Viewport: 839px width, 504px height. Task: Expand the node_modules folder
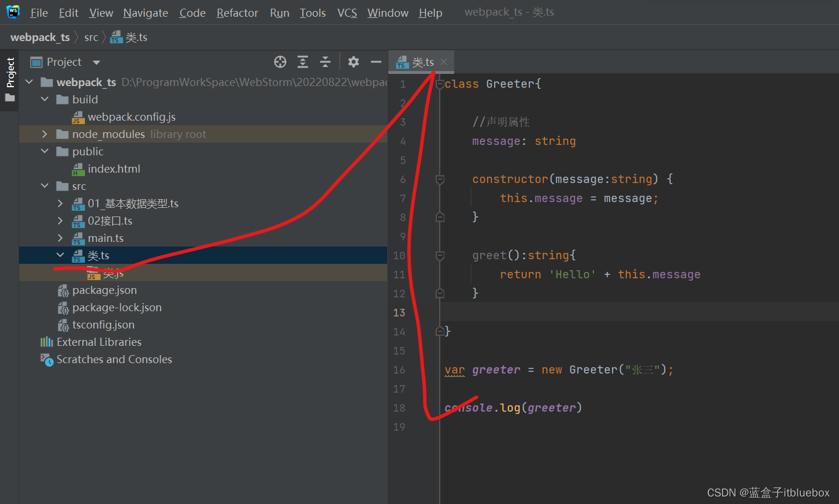tap(44, 134)
